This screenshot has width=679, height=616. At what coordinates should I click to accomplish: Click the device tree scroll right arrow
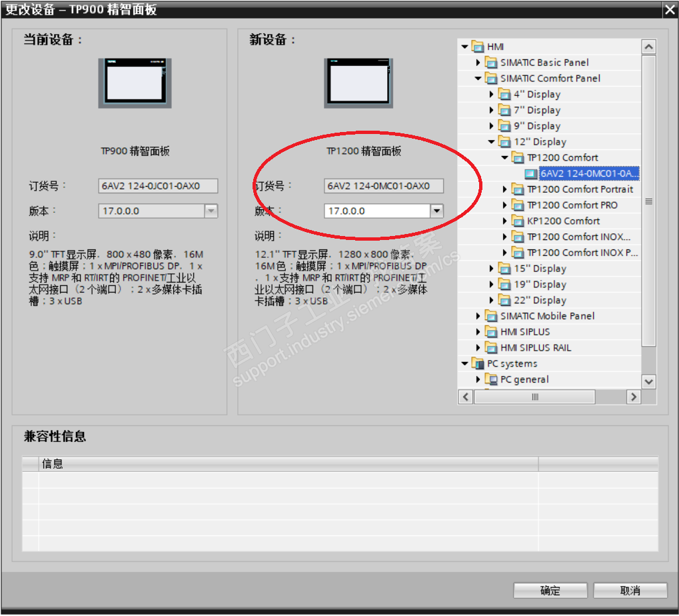click(634, 397)
